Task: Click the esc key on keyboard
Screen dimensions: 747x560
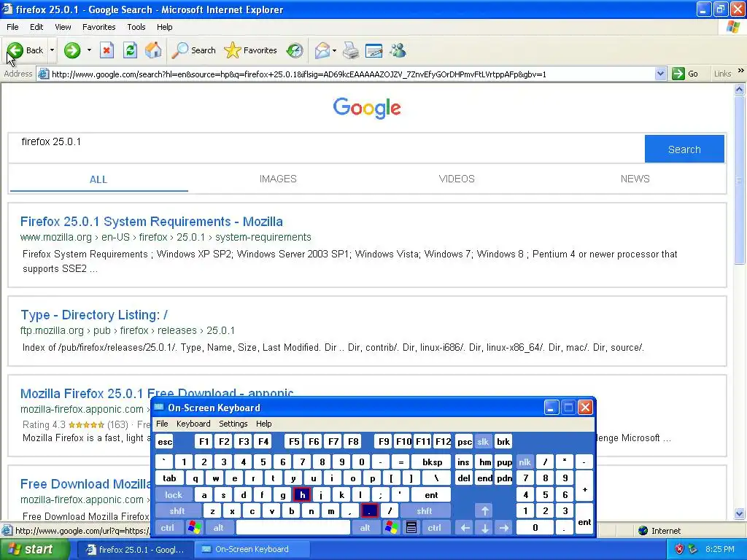Action: click(x=165, y=441)
